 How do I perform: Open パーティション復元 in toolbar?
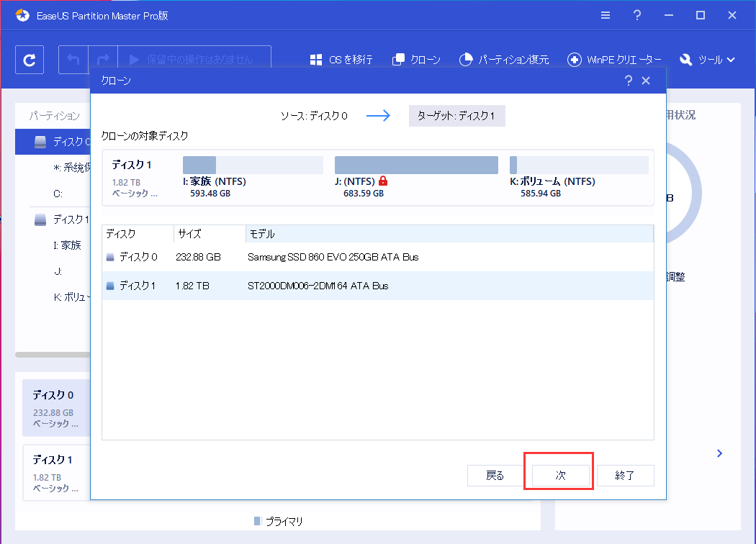pos(504,60)
